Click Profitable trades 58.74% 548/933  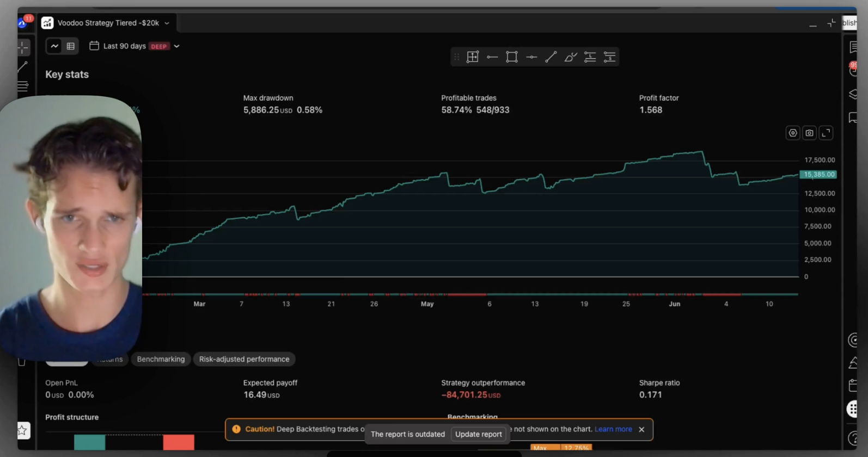coord(475,110)
